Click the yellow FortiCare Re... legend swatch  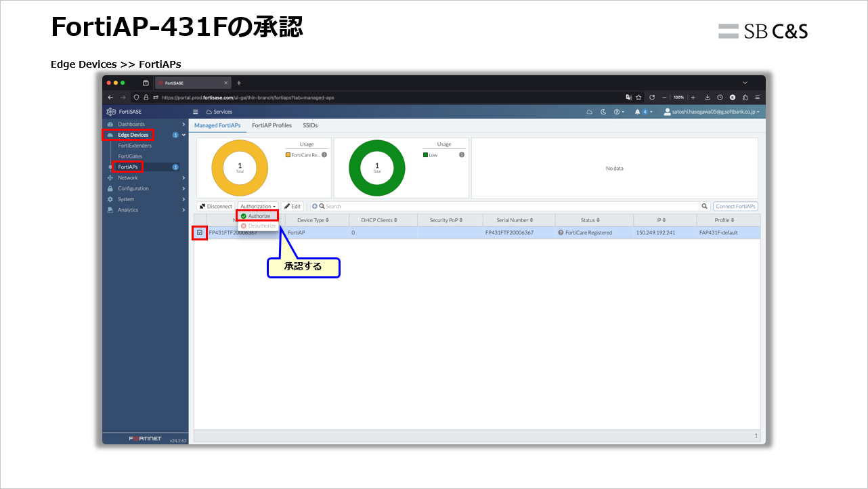pyautogui.click(x=288, y=155)
